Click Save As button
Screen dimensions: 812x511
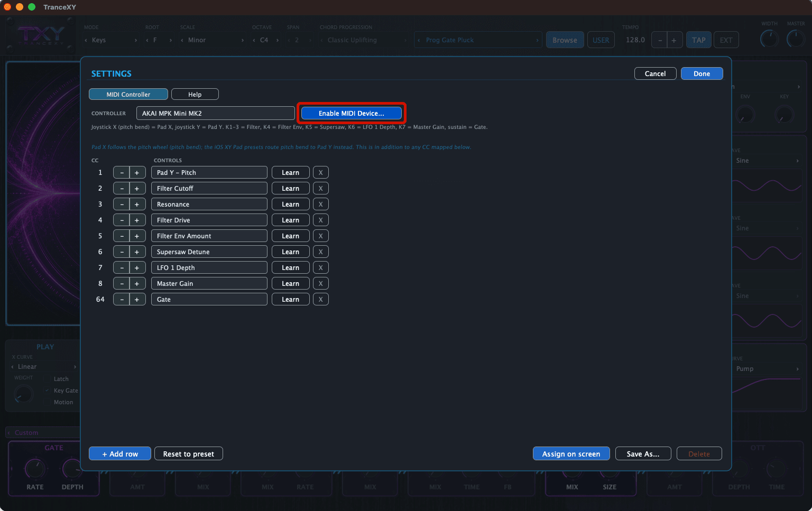pos(643,453)
